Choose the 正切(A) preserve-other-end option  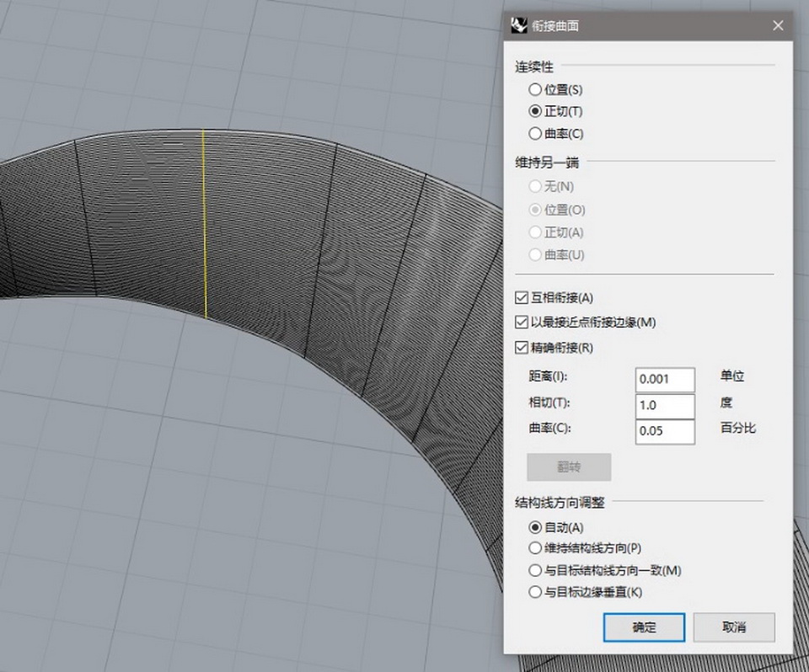pyautogui.click(x=534, y=232)
